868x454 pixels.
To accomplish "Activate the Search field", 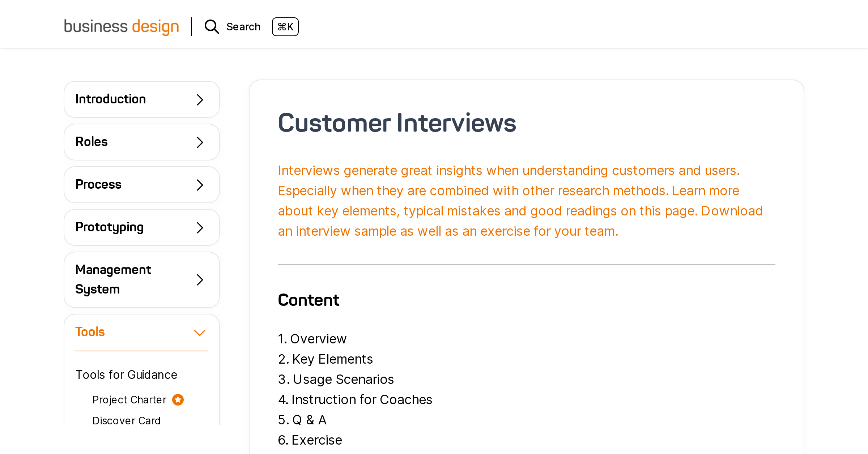I will 243,27.
